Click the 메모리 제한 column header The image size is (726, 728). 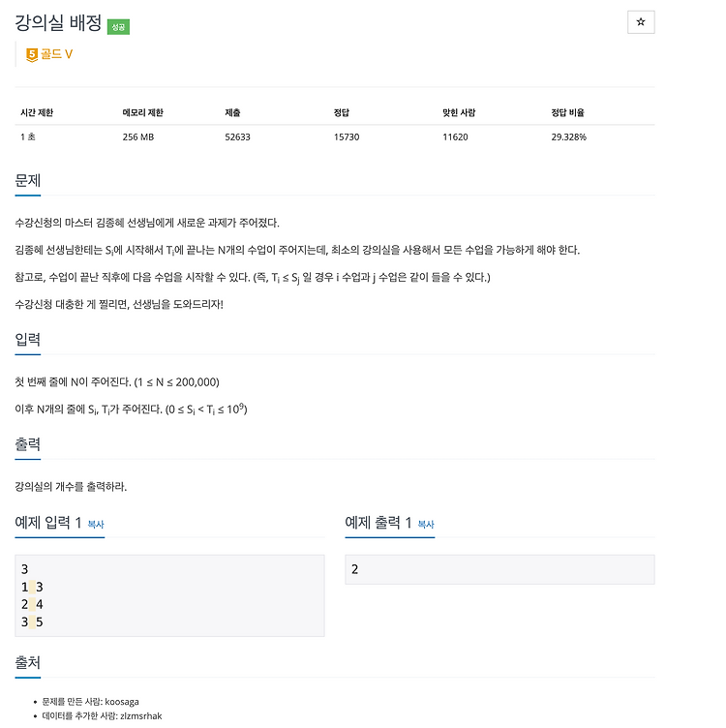[x=142, y=112]
